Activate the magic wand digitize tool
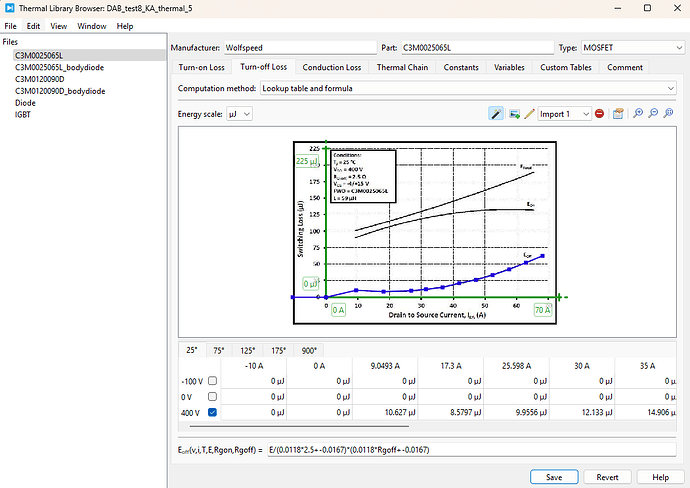 pyautogui.click(x=496, y=114)
